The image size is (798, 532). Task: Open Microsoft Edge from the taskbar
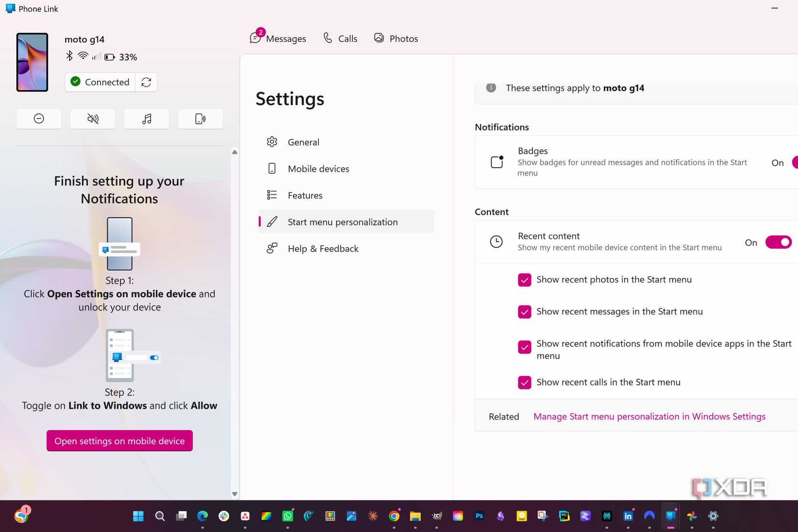(x=203, y=516)
